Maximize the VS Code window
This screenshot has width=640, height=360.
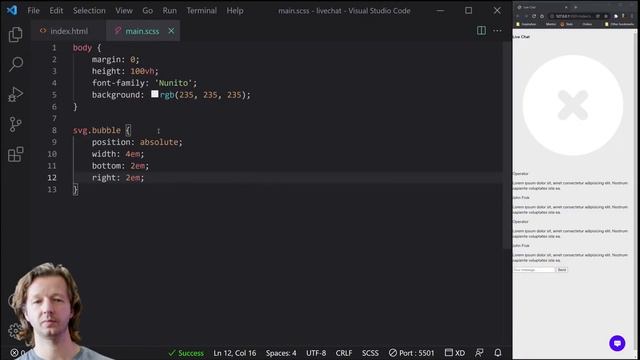pyautogui.click(x=469, y=11)
